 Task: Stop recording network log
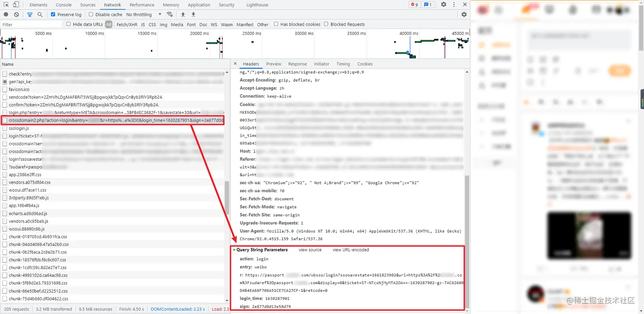point(6,14)
